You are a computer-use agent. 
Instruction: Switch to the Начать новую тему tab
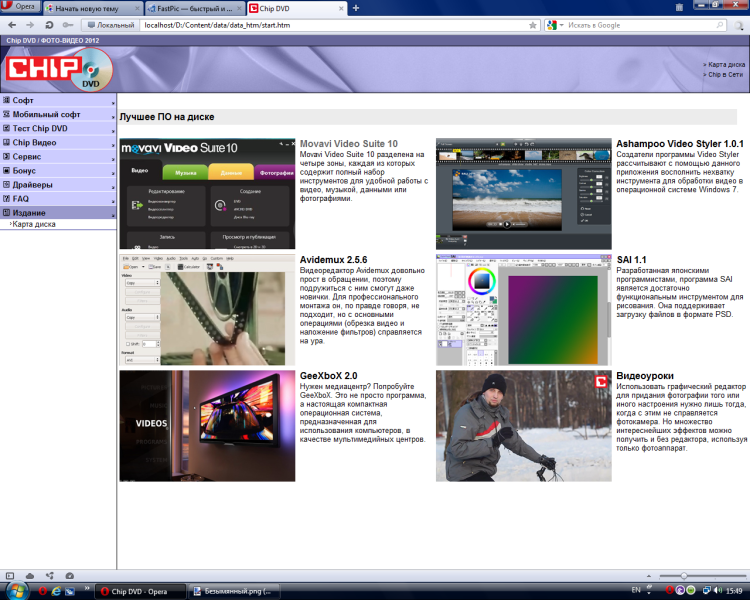pyautogui.click(x=92, y=8)
